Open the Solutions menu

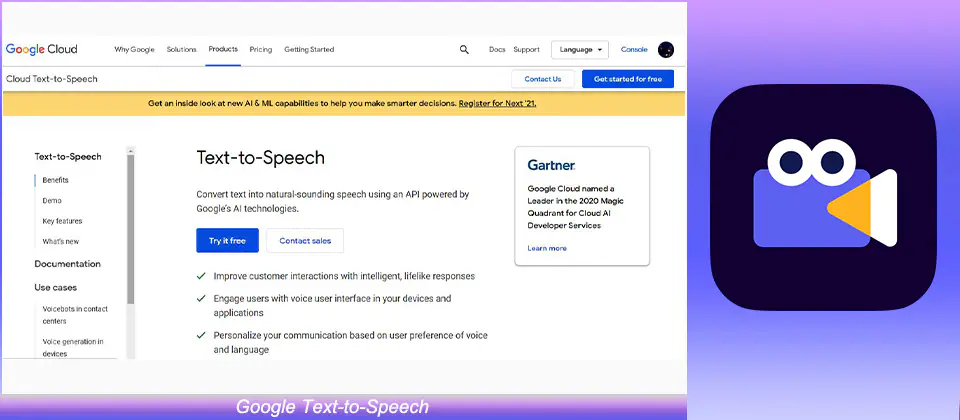point(181,50)
